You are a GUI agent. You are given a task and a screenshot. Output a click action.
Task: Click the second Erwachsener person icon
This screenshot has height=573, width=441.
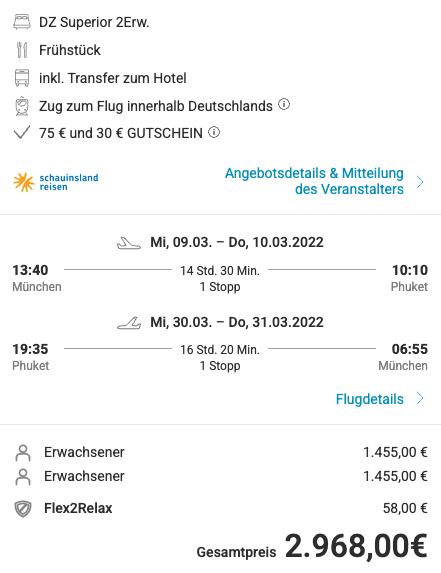point(23,477)
